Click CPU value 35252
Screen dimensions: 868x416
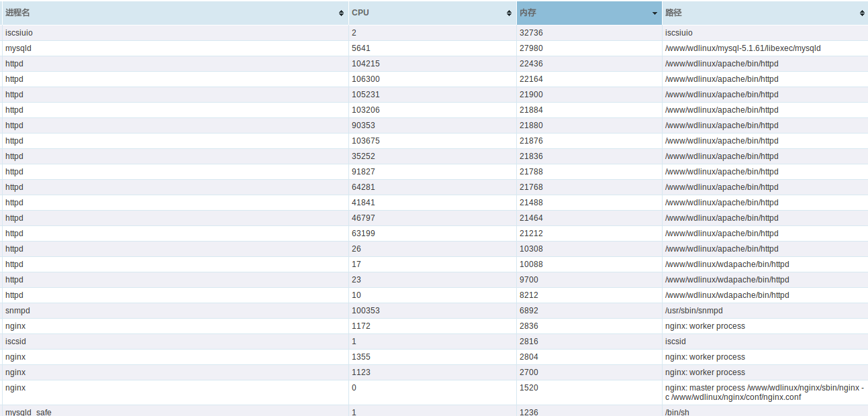coord(363,156)
